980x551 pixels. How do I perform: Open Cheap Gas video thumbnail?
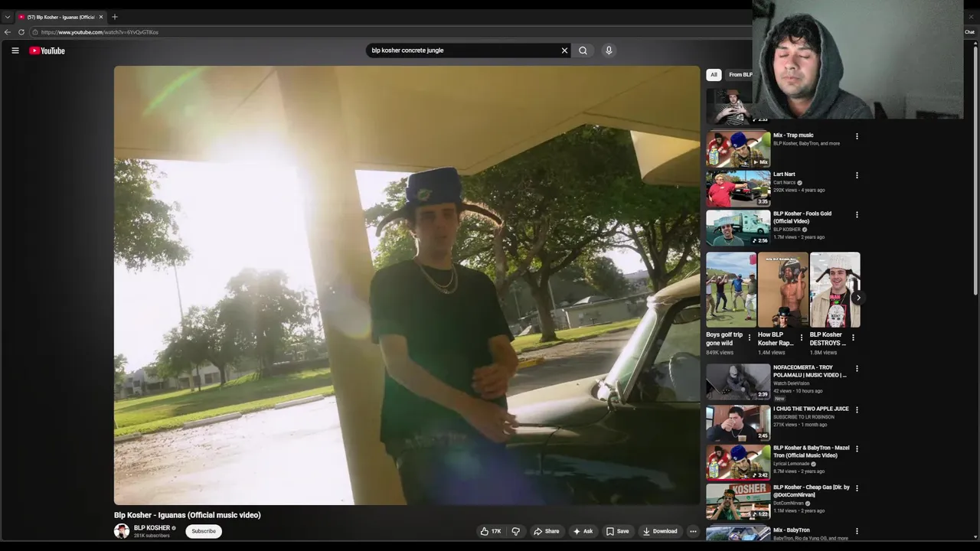pos(738,501)
